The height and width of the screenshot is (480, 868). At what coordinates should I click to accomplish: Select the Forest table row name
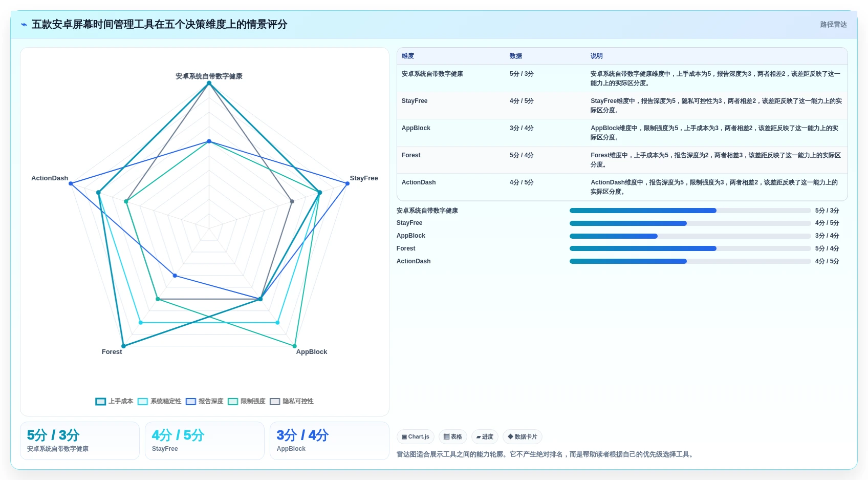pyautogui.click(x=411, y=156)
